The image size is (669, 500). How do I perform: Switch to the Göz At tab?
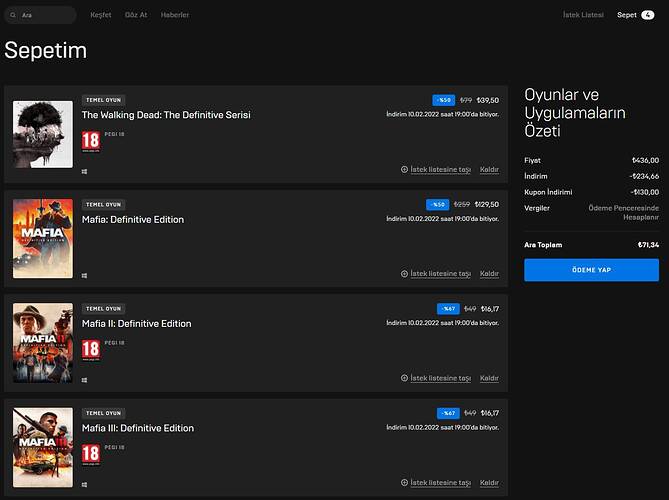(x=136, y=15)
